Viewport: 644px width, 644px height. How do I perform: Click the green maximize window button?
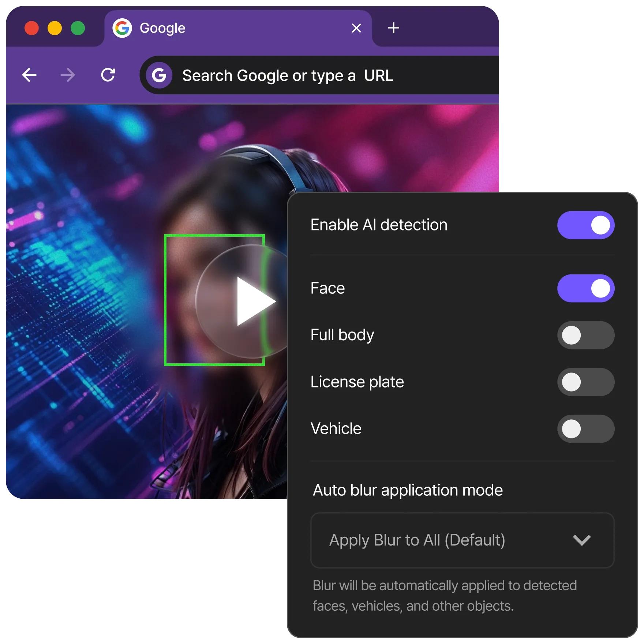[78, 28]
